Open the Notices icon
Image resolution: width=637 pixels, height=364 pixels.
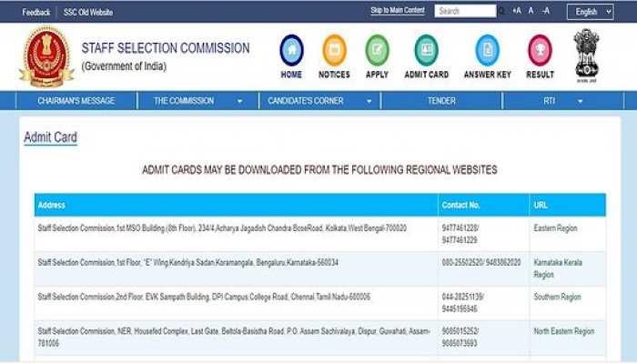[334, 50]
